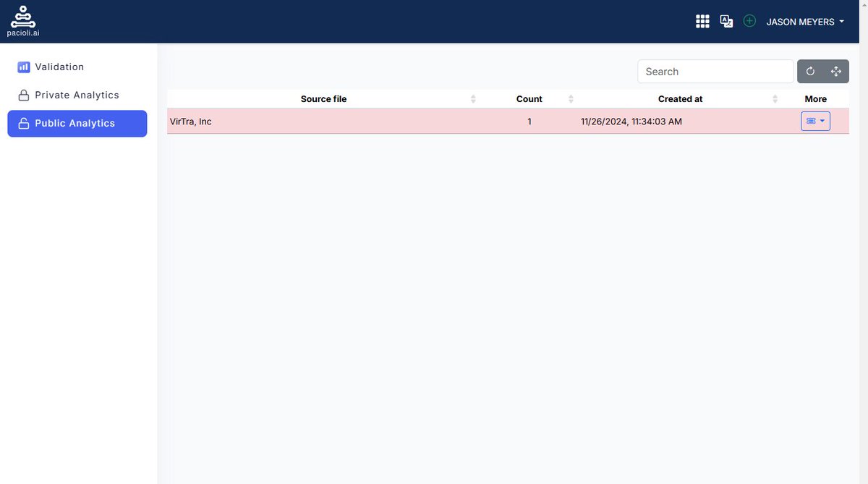Image resolution: width=868 pixels, height=484 pixels.
Task: Click the More column header
Action: pyautogui.click(x=815, y=99)
